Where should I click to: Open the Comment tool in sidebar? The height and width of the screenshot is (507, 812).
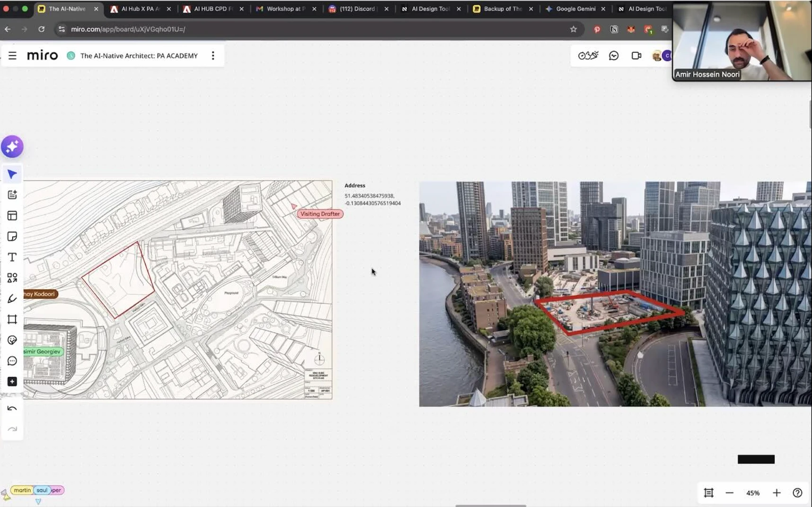12,361
